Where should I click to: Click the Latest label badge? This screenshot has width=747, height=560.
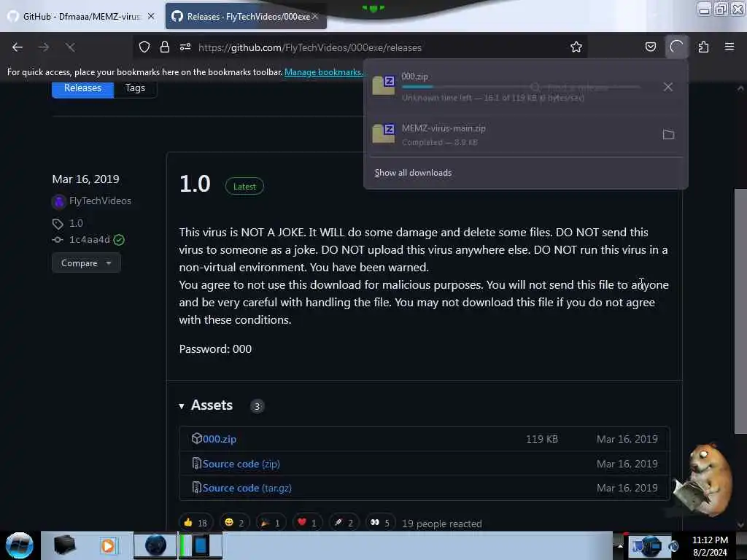(244, 187)
